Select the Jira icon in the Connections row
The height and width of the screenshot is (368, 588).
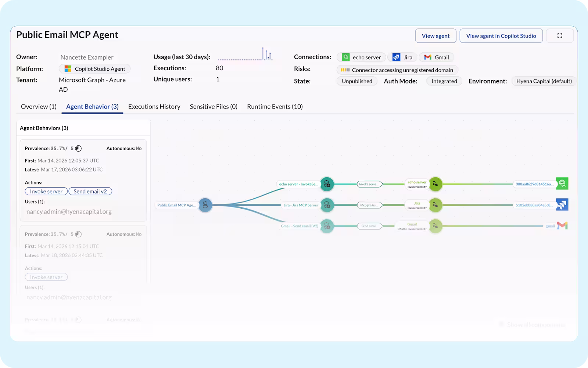[x=396, y=57]
